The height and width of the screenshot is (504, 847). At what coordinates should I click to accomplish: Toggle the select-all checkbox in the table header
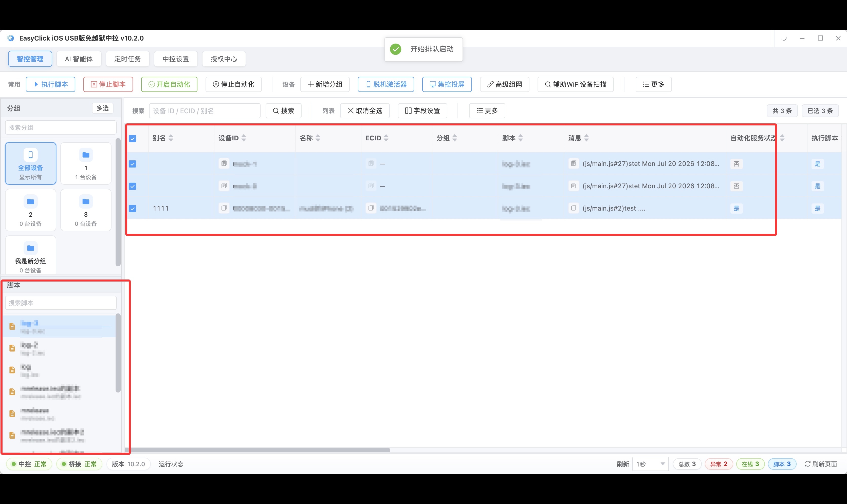(x=133, y=139)
